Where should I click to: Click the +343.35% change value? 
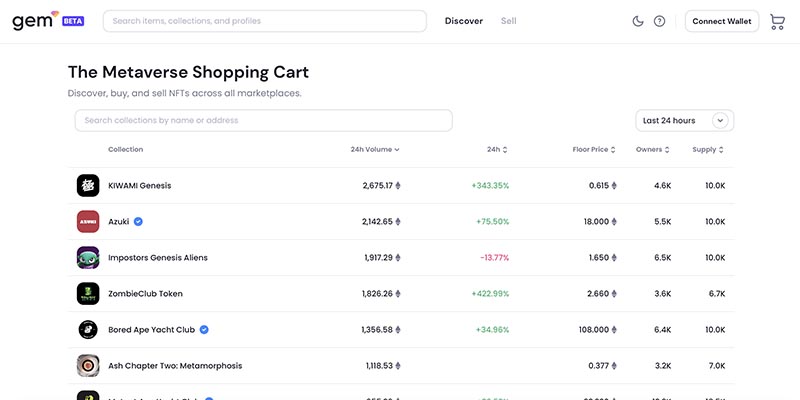click(x=490, y=186)
